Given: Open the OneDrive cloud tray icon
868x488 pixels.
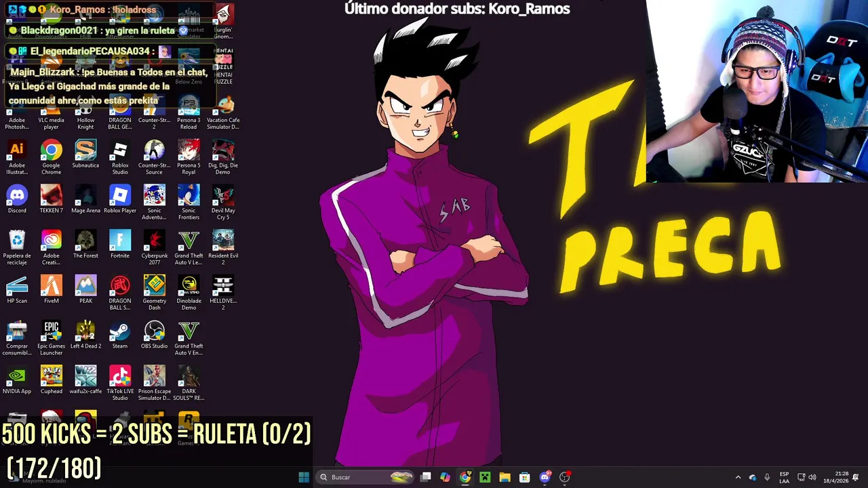Looking at the screenshot, I should [753, 477].
